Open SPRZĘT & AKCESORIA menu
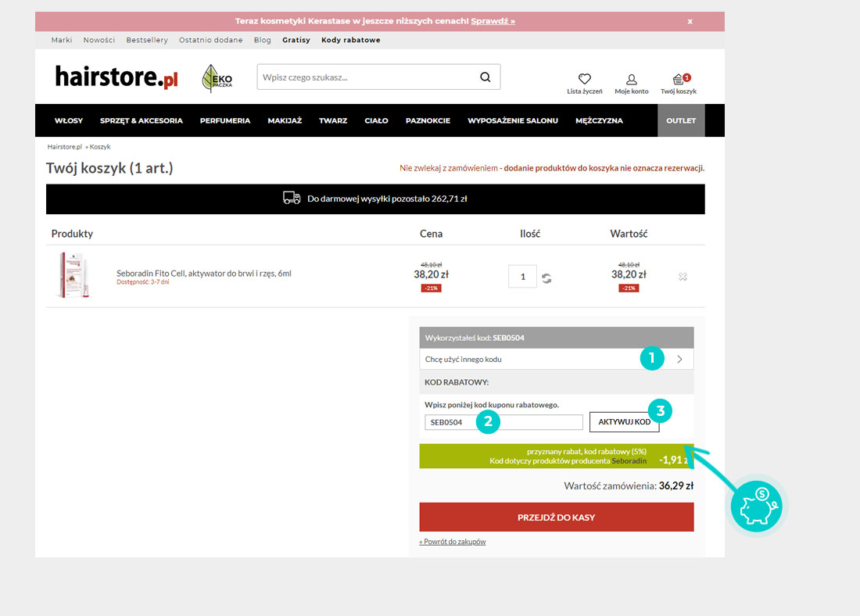The image size is (860, 616). 142,120
